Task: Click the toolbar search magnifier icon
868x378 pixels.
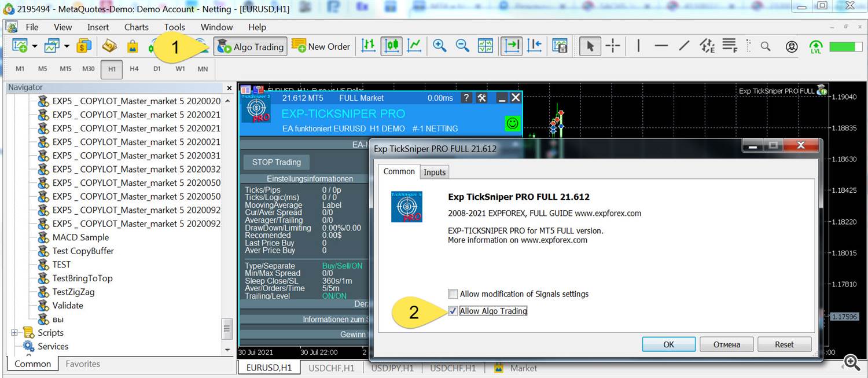Action: 766,46
